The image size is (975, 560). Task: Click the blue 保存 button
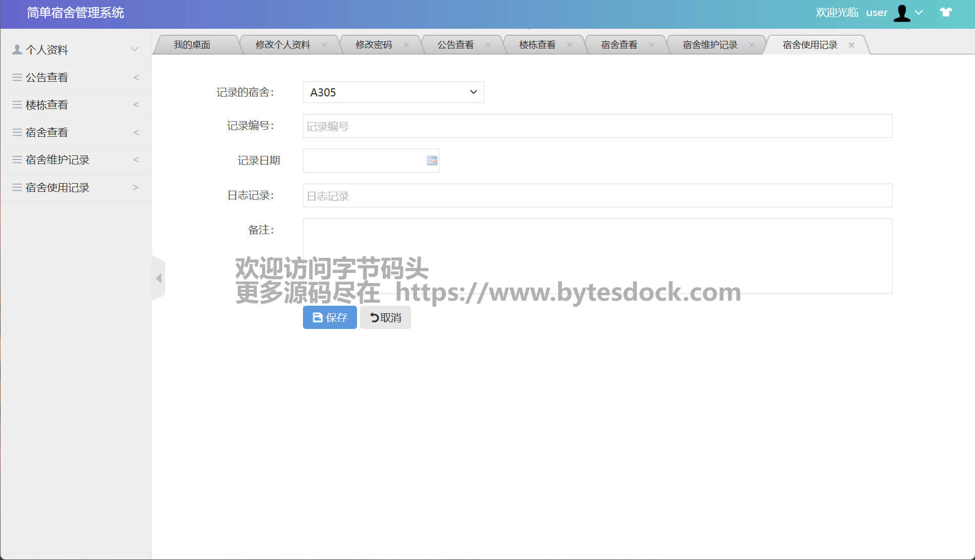(330, 317)
